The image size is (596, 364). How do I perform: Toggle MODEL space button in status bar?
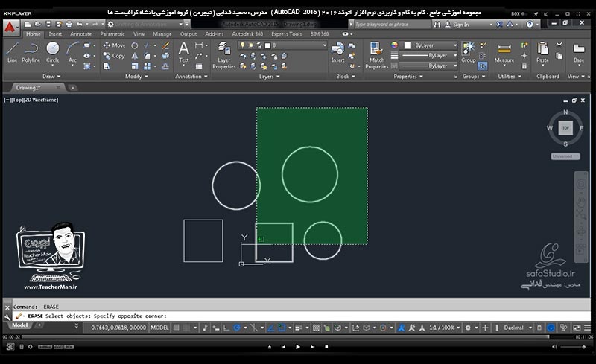(159, 328)
